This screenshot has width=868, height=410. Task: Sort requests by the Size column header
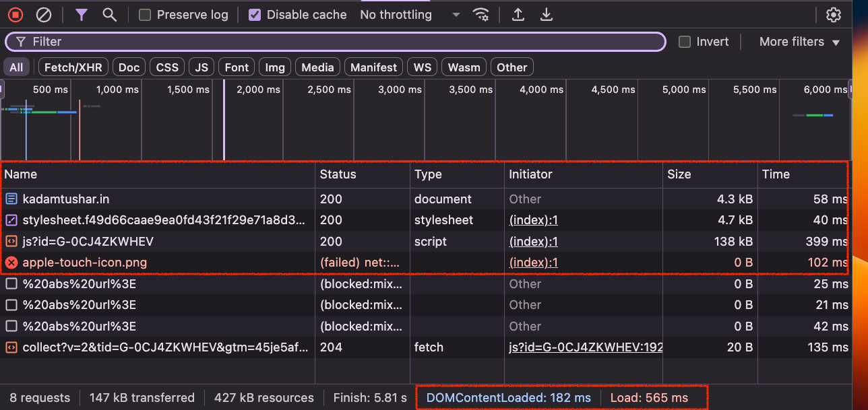tap(679, 174)
